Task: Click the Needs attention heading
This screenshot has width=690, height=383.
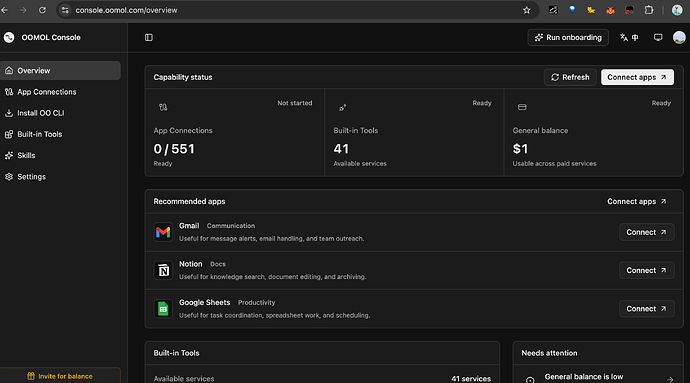Action: 549,353
